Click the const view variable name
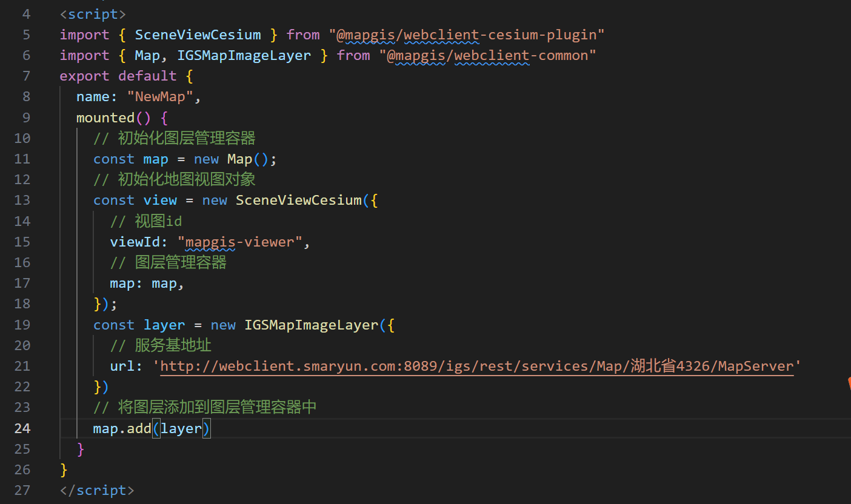 tap(160, 201)
